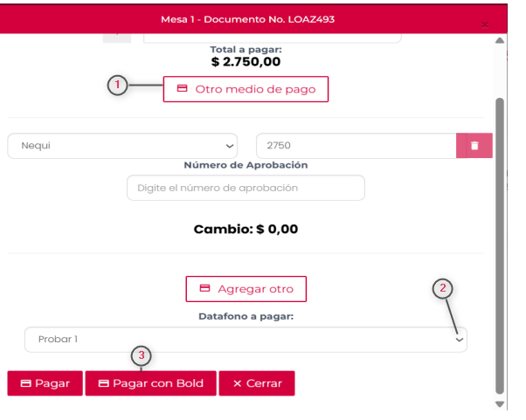This screenshot has width=526, height=420.
Task: Click the Total a pagar amount
Action: point(246,63)
